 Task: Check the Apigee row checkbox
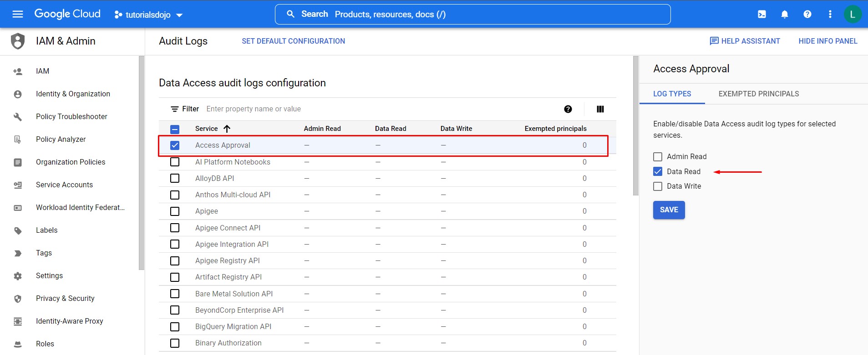coord(175,211)
